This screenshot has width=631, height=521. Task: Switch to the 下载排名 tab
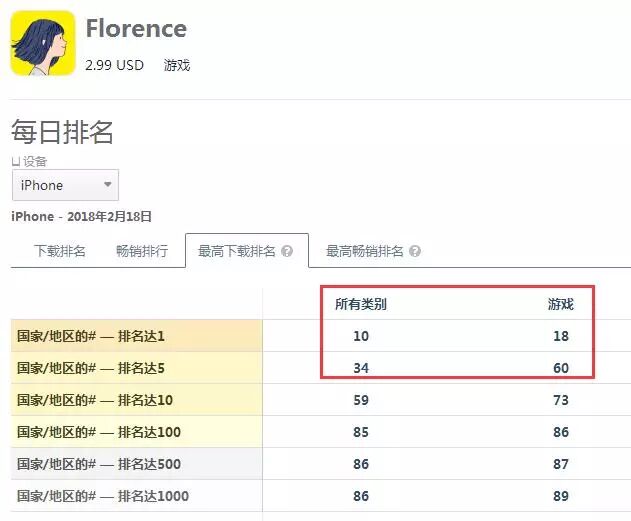(60, 251)
